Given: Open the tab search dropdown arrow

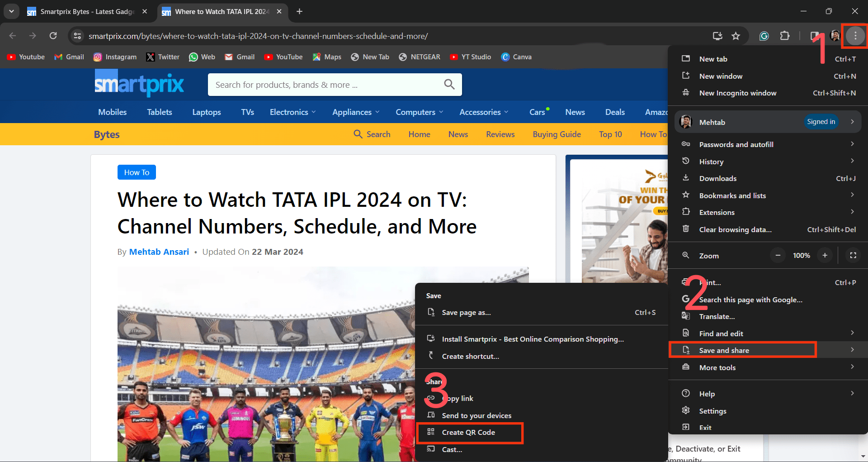Looking at the screenshot, I should pos(11,11).
